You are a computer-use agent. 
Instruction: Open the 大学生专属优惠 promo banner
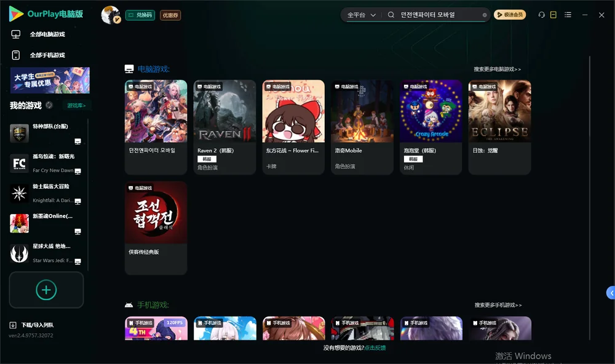50,80
